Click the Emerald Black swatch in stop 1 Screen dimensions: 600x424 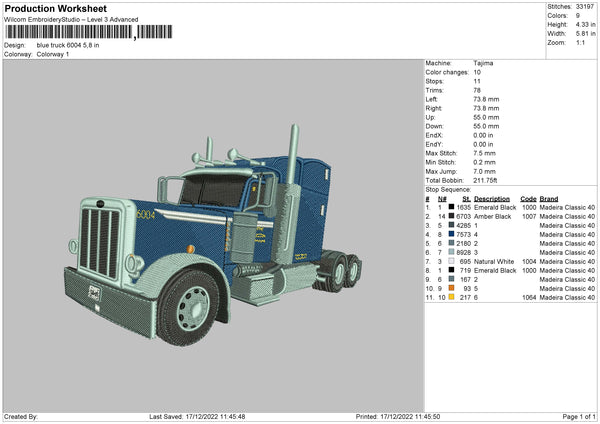point(452,206)
